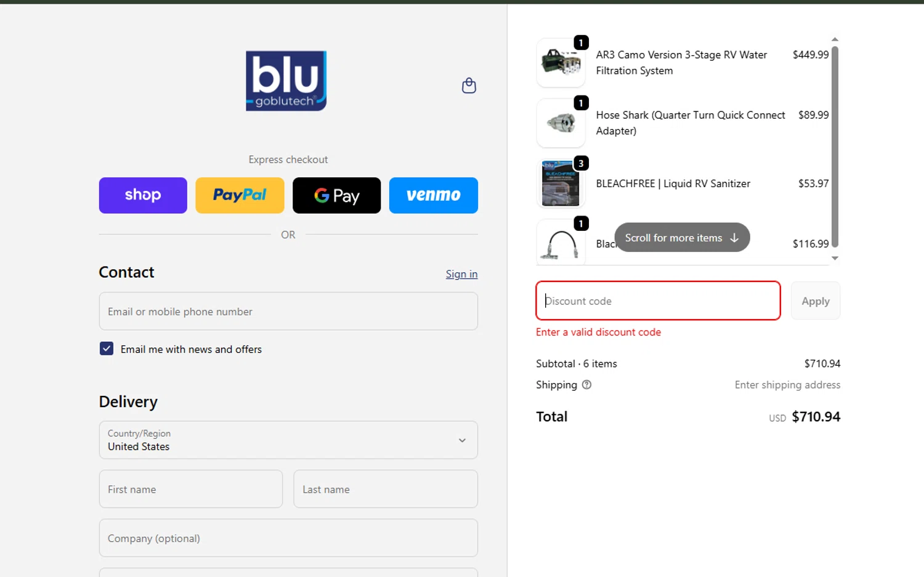Click the Enter a valid discount code error
The height and width of the screenshot is (577, 924).
[598, 332]
